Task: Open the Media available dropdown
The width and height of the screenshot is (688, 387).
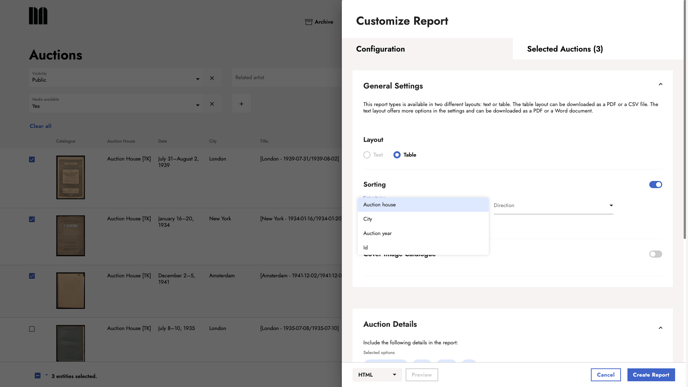Action: (x=116, y=104)
